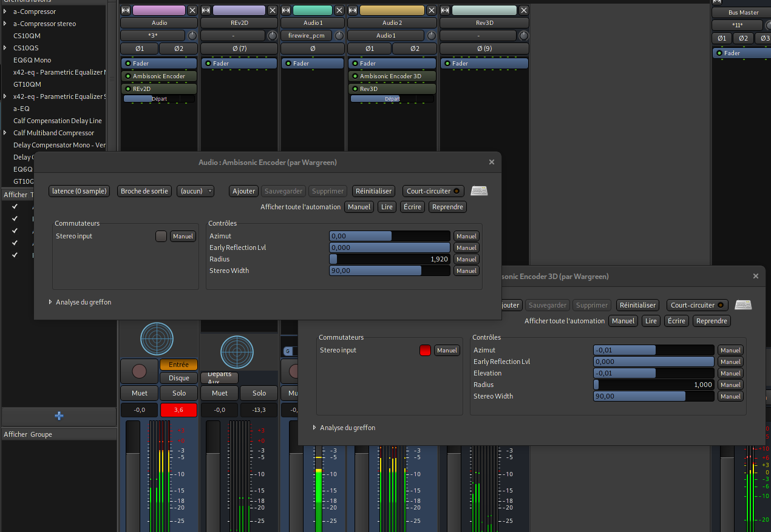Toggle Court-circuiter bypass in Ambisonic Encoder
Image resolution: width=771 pixels, height=532 pixels.
click(x=433, y=191)
